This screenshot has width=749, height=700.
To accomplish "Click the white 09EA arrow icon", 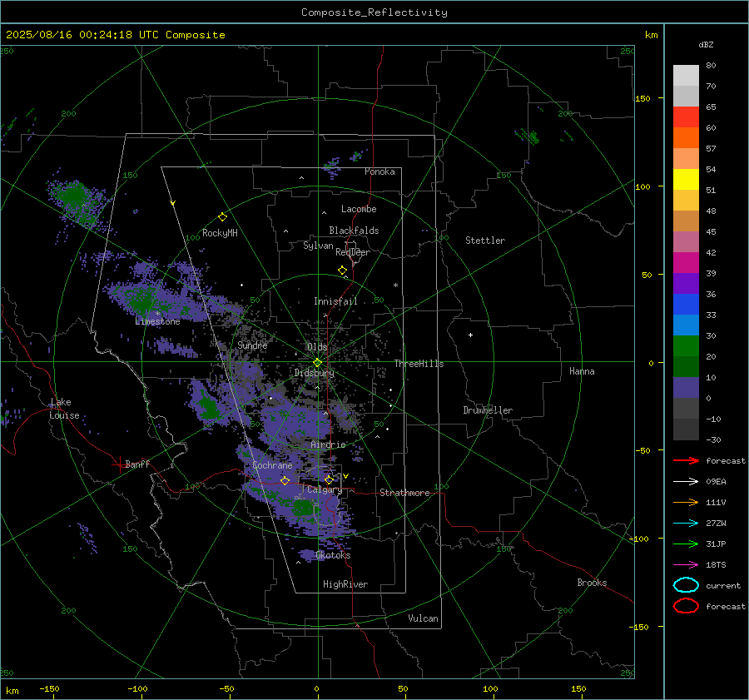I will coord(686,482).
